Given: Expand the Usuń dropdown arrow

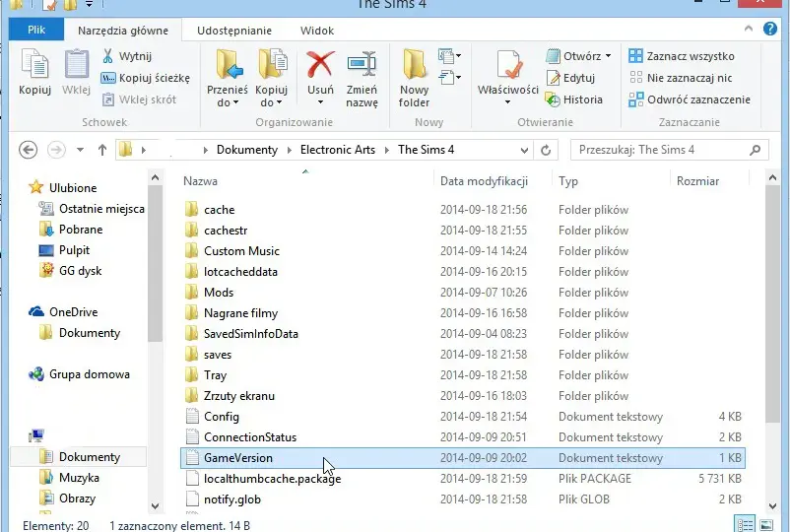Looking at the screenshot, I should tap(320, 102).
